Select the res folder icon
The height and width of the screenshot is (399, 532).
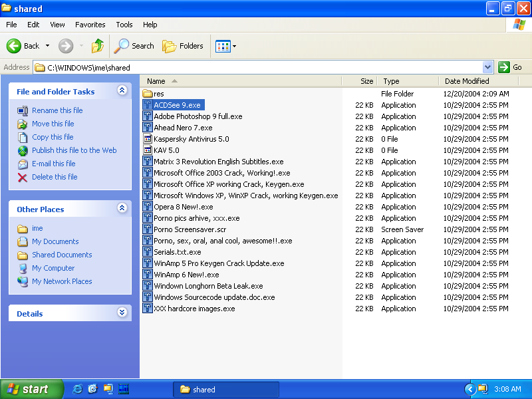(147, 93)
